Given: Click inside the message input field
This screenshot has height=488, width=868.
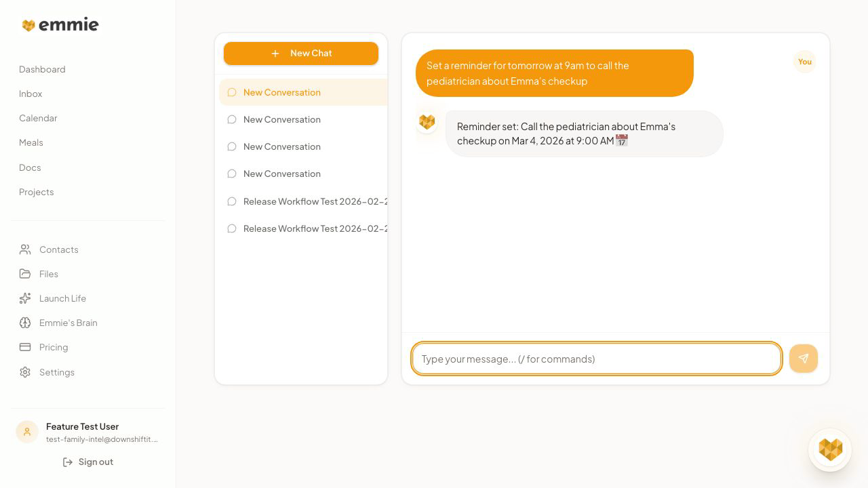Looking at the screenshot, I should pos(597,359).
